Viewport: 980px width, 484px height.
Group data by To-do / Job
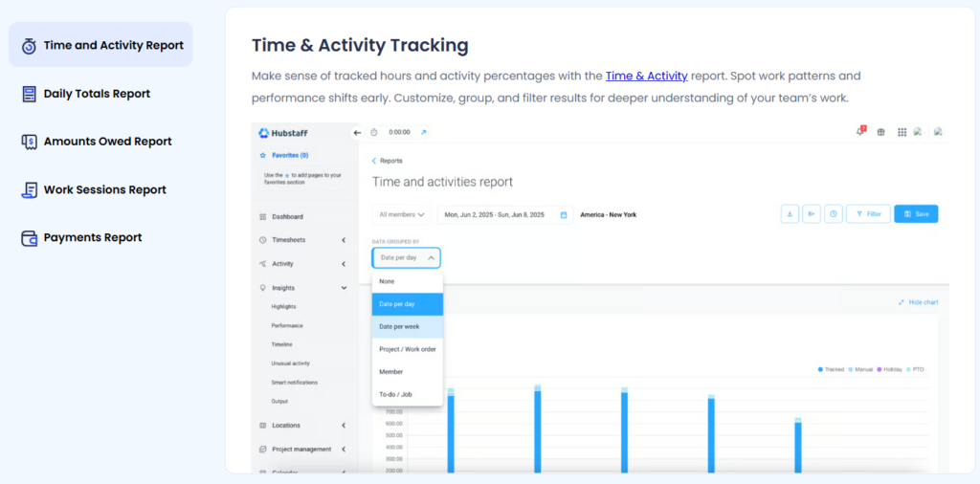[x=408, y=394]
